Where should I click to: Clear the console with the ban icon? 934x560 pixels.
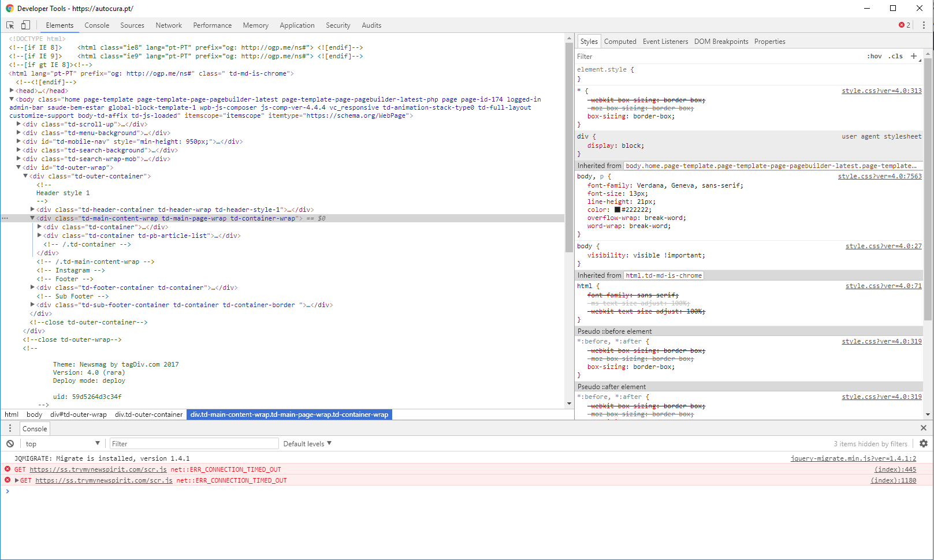pyautogui.click(x=10, y=443)
